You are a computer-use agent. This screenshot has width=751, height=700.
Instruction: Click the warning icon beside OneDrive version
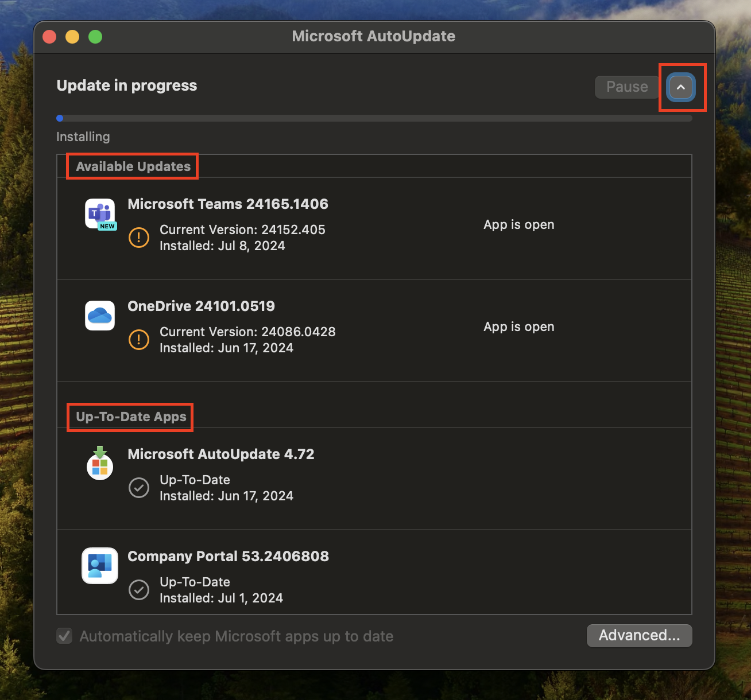pyautogui.click(x=139, y=340)
